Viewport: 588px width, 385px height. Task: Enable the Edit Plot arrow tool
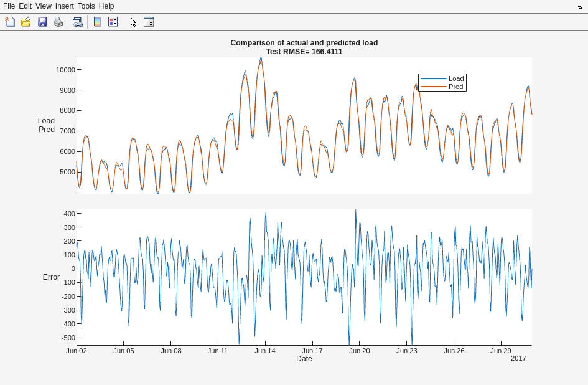(x=133, y=22)
